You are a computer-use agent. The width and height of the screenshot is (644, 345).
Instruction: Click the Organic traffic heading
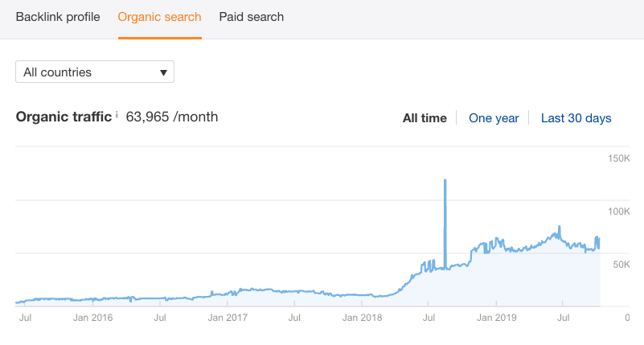click(x=64, y=117)
